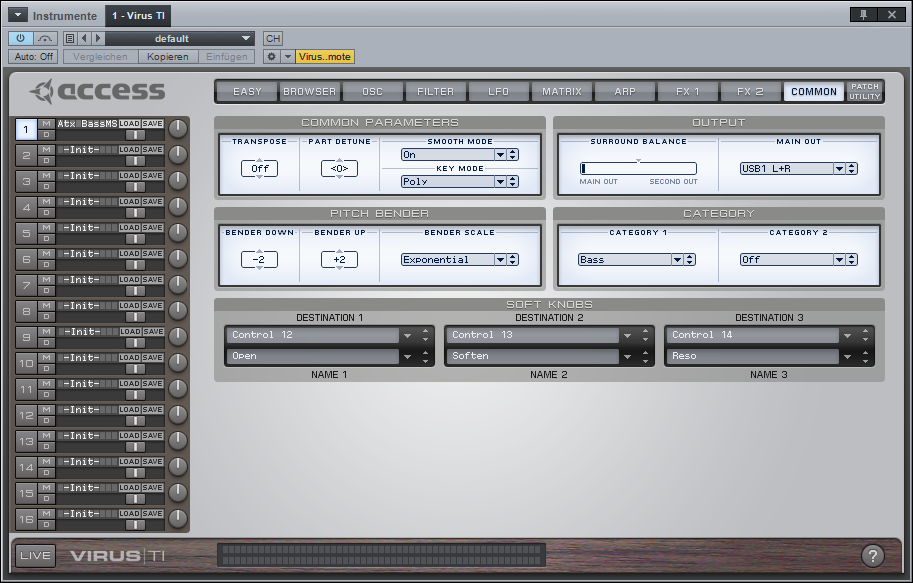
Task: Open Name 3 Reso dropdown
Action: pyautogui.click(x=847, y=356)
